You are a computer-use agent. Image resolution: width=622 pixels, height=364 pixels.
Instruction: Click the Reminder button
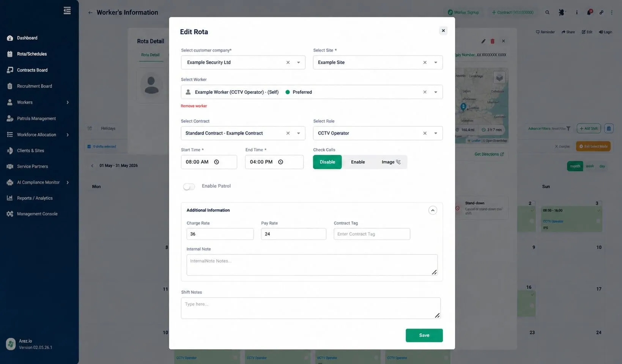[x=545, y=32]
